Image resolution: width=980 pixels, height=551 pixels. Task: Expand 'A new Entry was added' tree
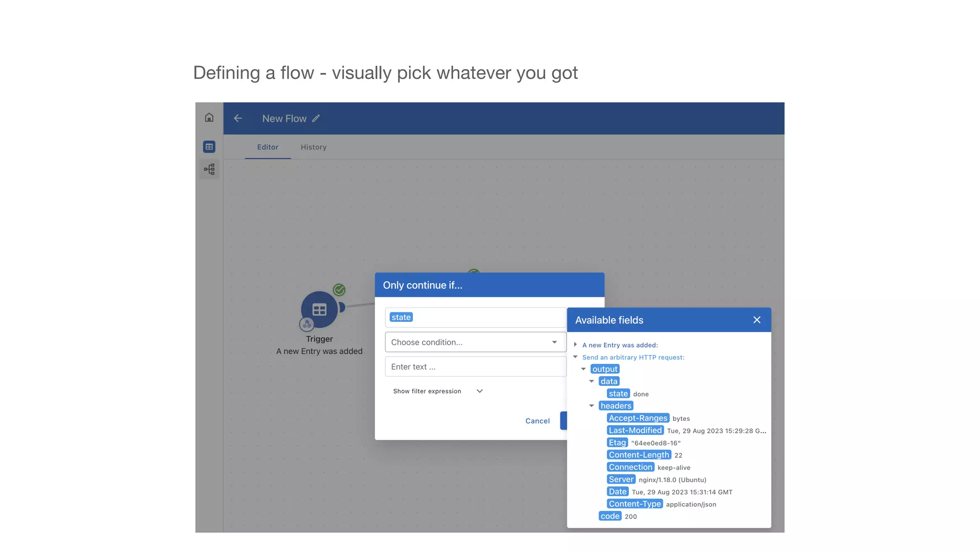tap(576, 345)
